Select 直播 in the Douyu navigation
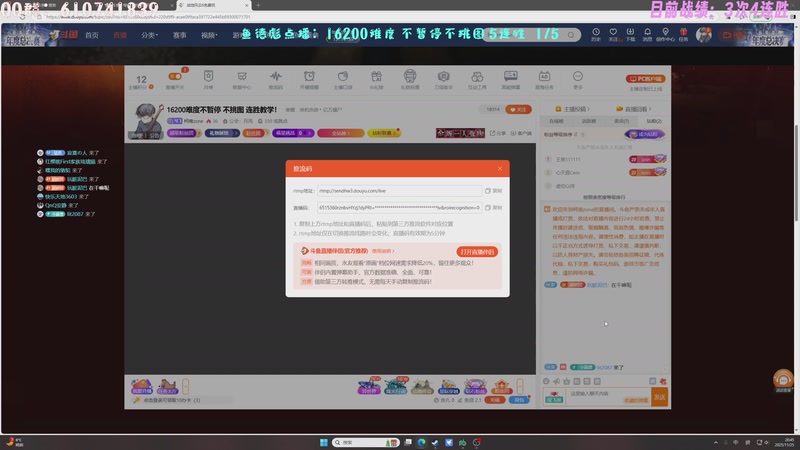800x450 pixels. [120, 35]
